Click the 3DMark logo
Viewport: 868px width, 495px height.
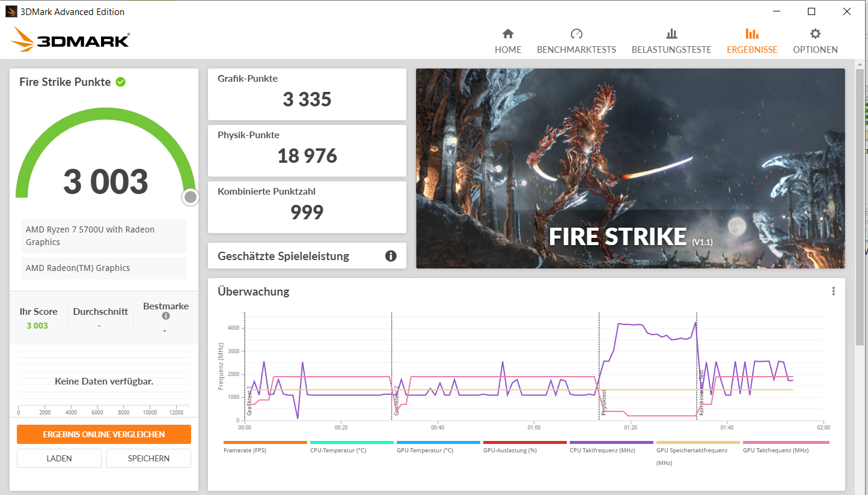(70, 40)
